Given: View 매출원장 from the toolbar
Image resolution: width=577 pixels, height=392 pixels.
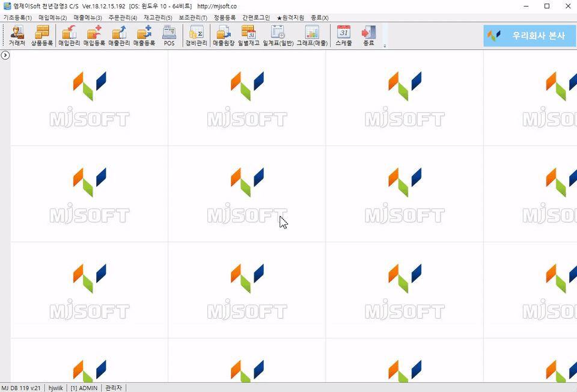Looking at the screenshot, I should [x=224, y=35].
